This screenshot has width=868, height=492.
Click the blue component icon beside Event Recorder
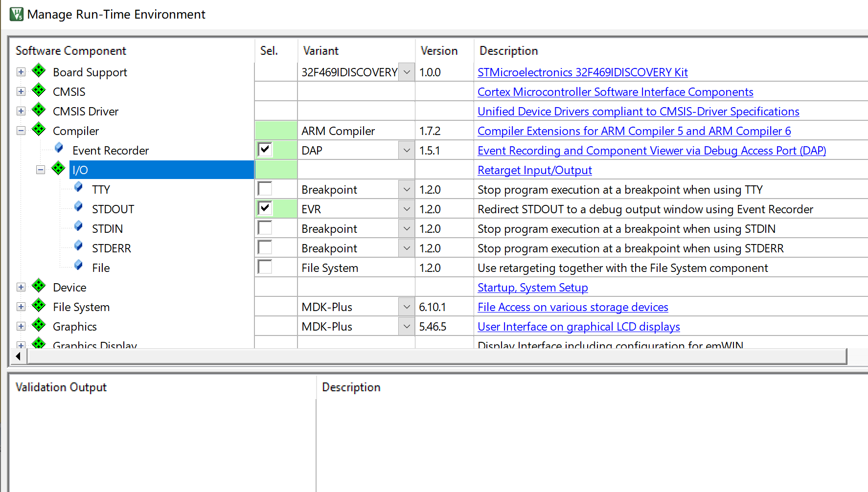(59, 148)
